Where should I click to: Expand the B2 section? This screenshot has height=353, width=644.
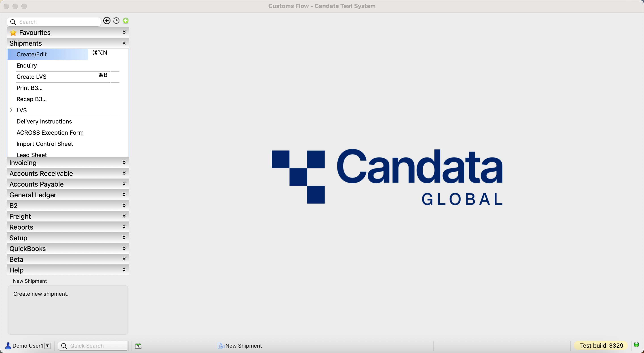click(124, 205)
